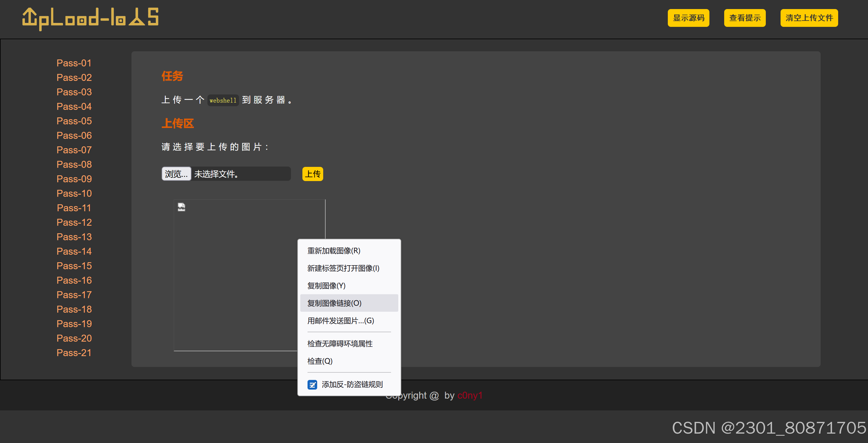Screen dimensions: 868x443
Task: Navigate to Pass-21 link
Action: click(x=74, y=353)
